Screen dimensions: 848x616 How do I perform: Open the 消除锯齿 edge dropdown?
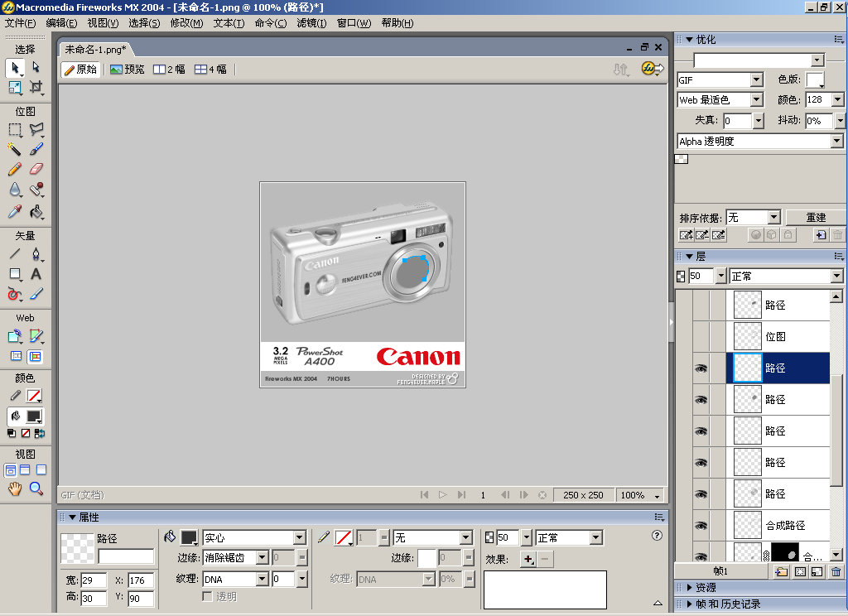pos(263,557)
